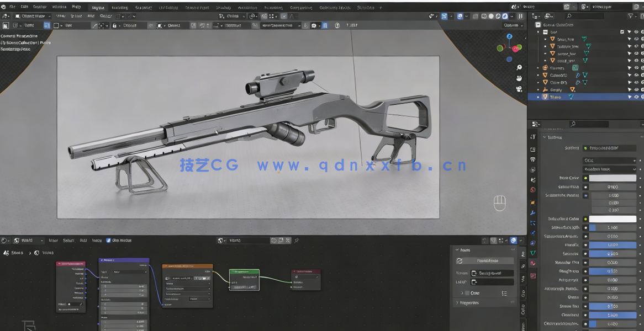
Task: Click the Shader Editor type icon at bottom left
Action: click(5, 240)
